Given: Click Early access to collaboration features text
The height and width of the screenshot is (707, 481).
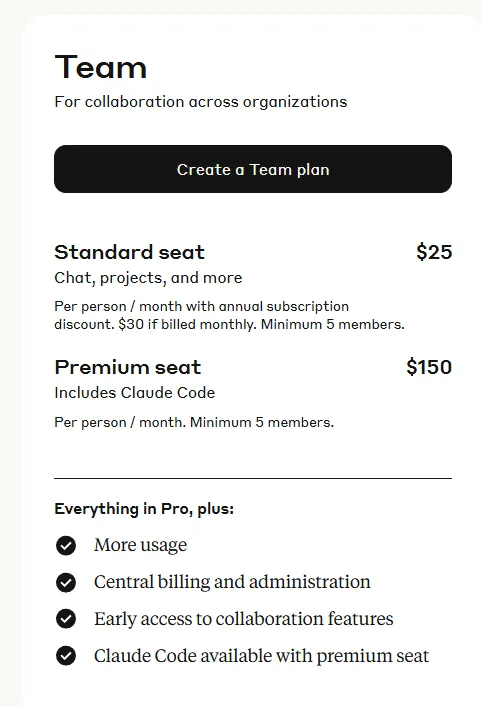Looking at the screenshot, I should tap(243, 619).
